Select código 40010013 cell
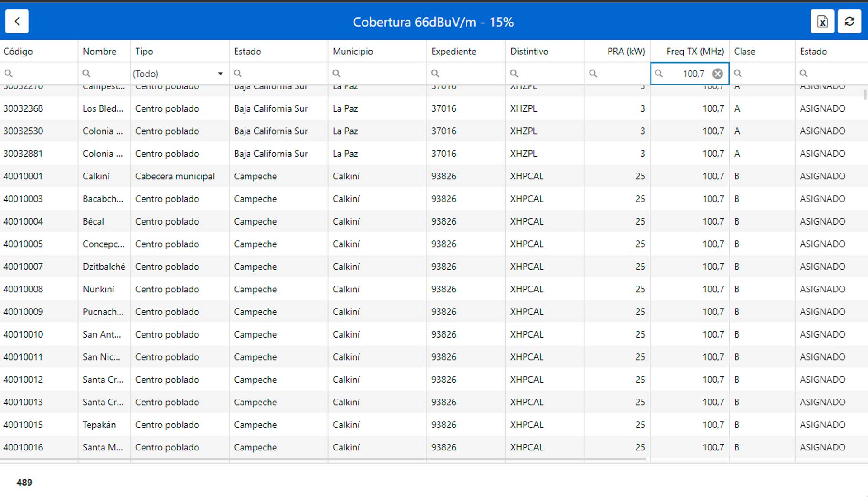This screenshot has height=497, width=868. pyautogui.click(x=39, y=402)
